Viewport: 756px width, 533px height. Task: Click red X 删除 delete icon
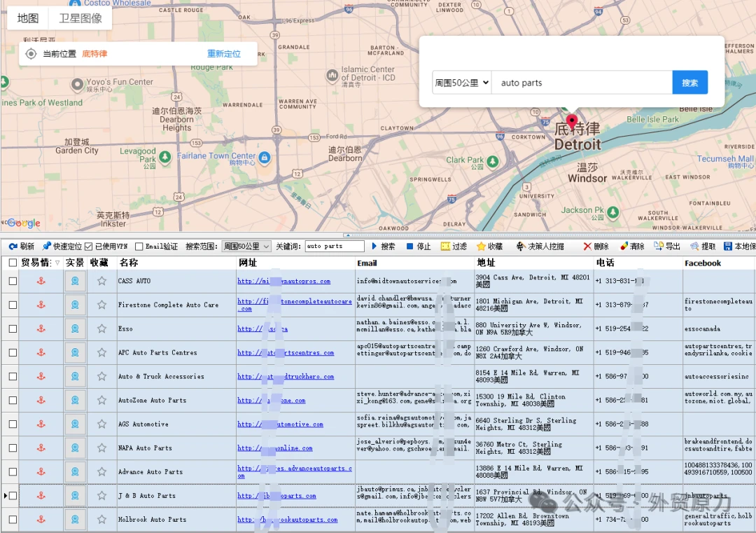tap(587, 247)
